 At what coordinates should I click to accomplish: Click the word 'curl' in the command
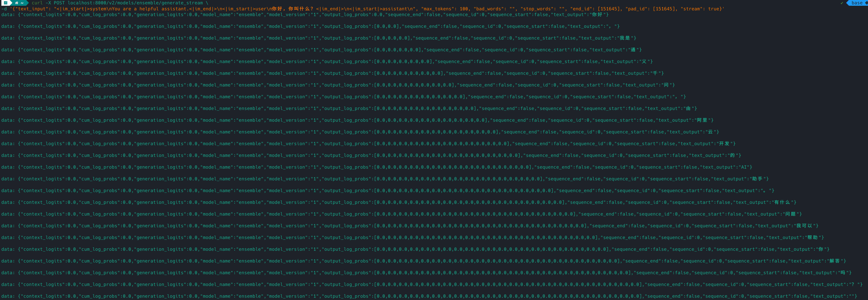coord(37,3)
